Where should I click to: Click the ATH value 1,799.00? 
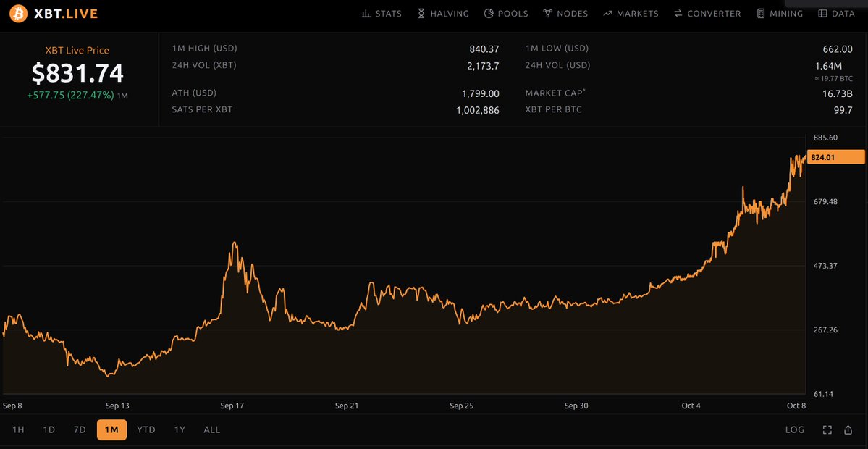point(481,93)
